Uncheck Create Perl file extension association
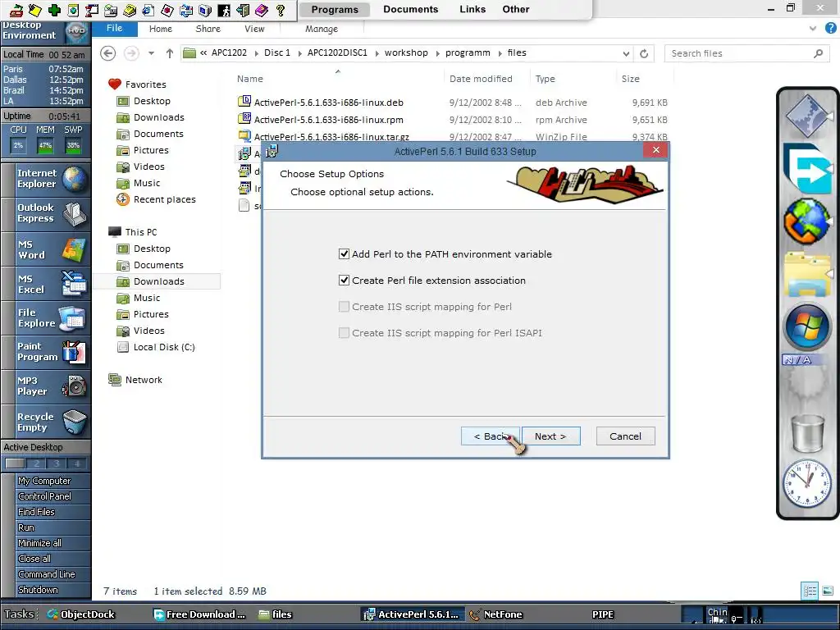The image size is (840, 630). click(x=344, y=281)
